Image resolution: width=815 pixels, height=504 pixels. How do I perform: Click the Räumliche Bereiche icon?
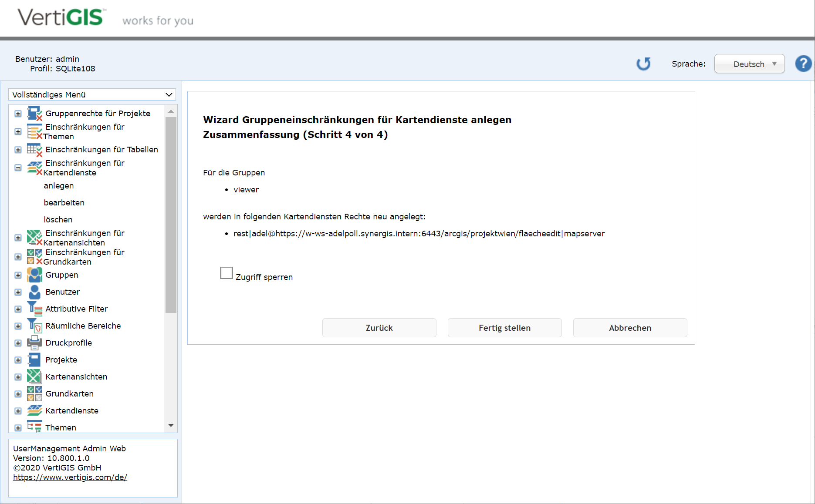(x=34, y=326)
